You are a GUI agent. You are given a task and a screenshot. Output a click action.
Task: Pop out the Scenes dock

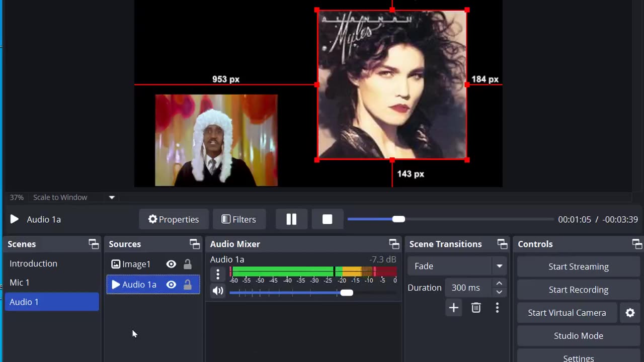pyautogui.click(x=94, y=244)
